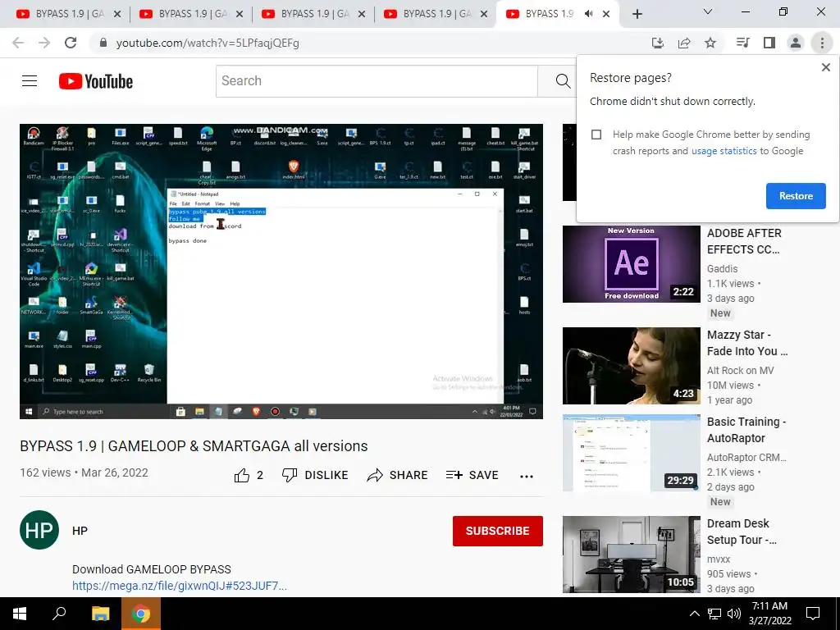Viewport: 840px width, 630px height.
Task: Open the HP channel name
Action: coord(80,531)
